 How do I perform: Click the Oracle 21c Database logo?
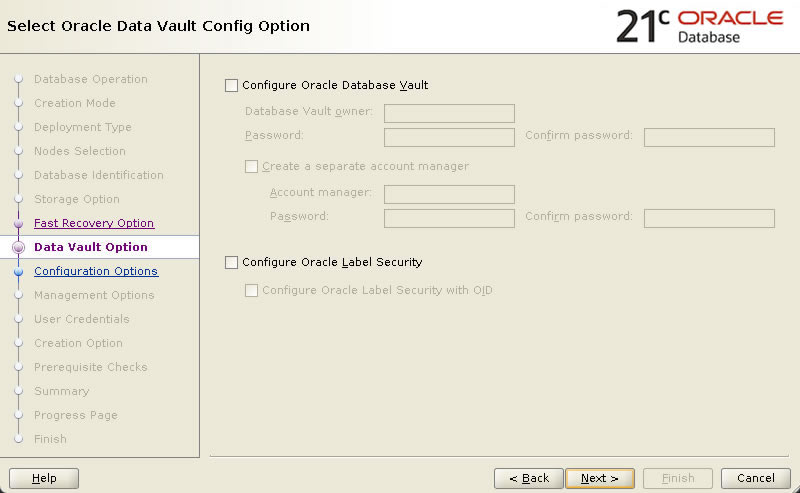pos(699,27)
